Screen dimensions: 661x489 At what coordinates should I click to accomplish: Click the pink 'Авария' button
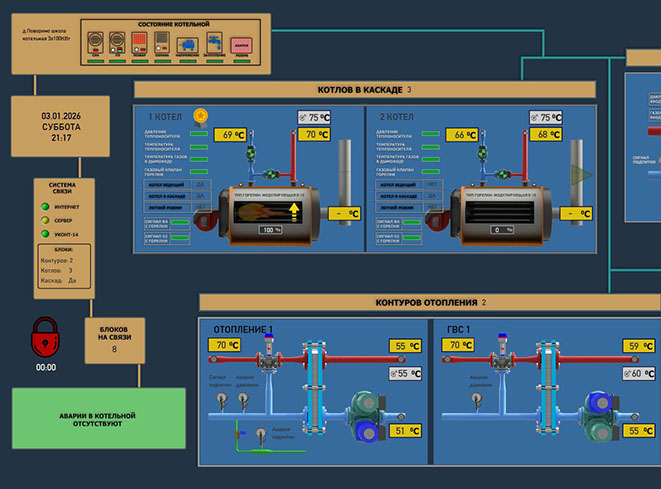[x=242, y=45]
